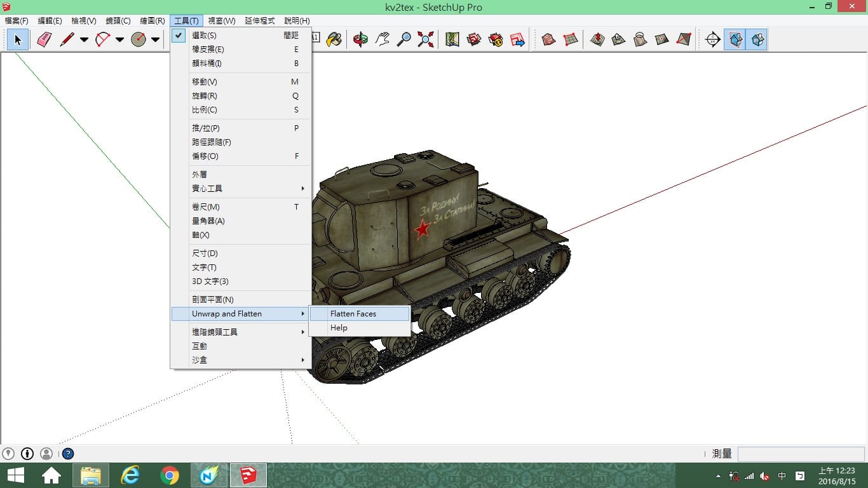
Task: Click the 測量 measurements input box
Action: pyautogui.click(x=801, y=454)
